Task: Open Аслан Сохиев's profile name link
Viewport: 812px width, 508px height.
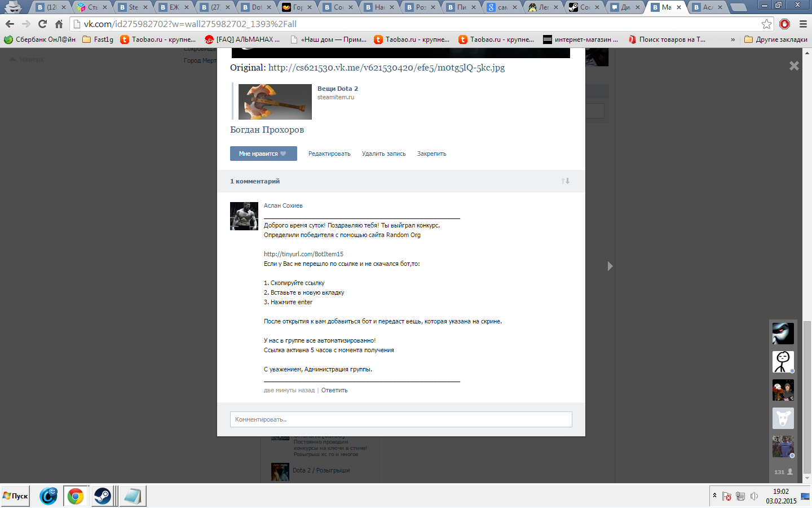Action: tap(283, 205)
